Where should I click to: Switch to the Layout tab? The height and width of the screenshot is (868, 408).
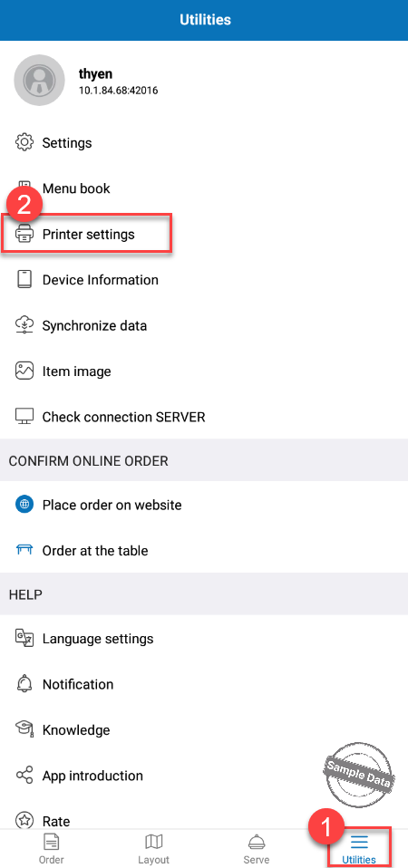coord(153,849)
